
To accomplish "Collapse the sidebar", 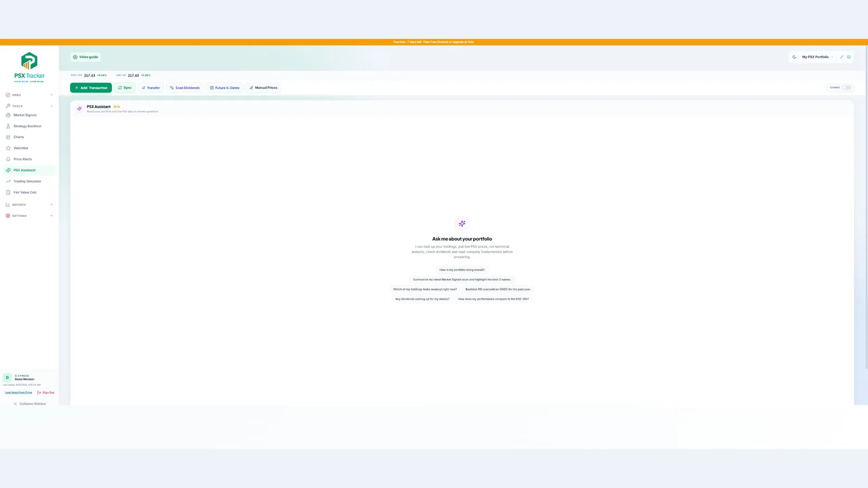I will pyautogui.click(x=29, y=404).
